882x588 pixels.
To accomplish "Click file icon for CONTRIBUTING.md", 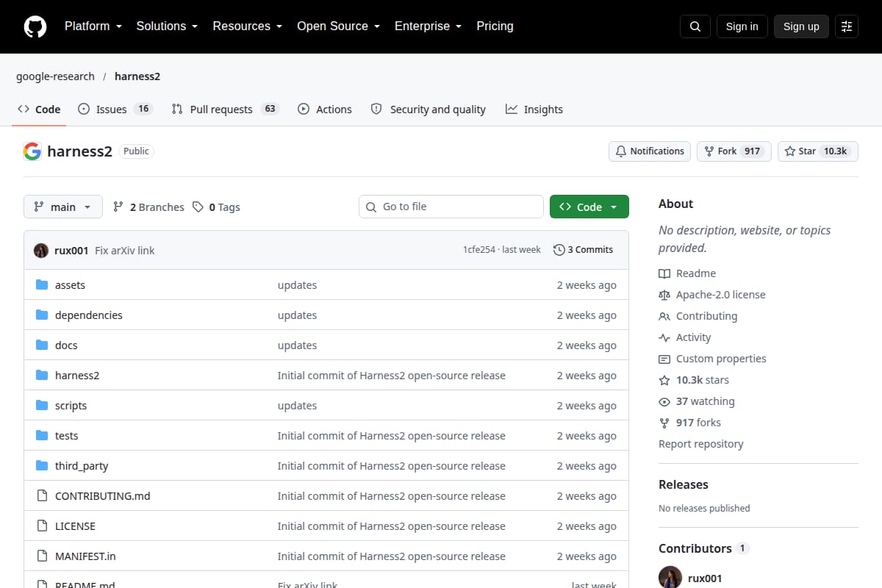I will (x=42, y=496).
